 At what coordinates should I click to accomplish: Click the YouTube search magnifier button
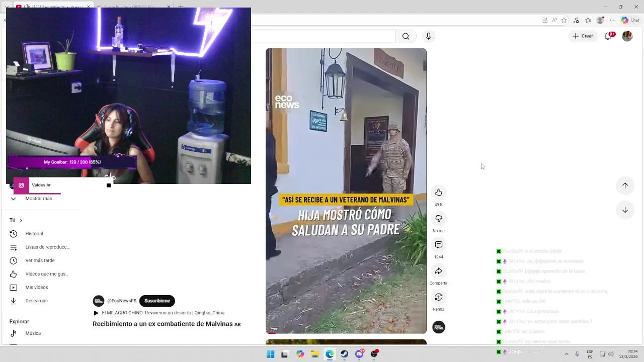click(406, 36)
